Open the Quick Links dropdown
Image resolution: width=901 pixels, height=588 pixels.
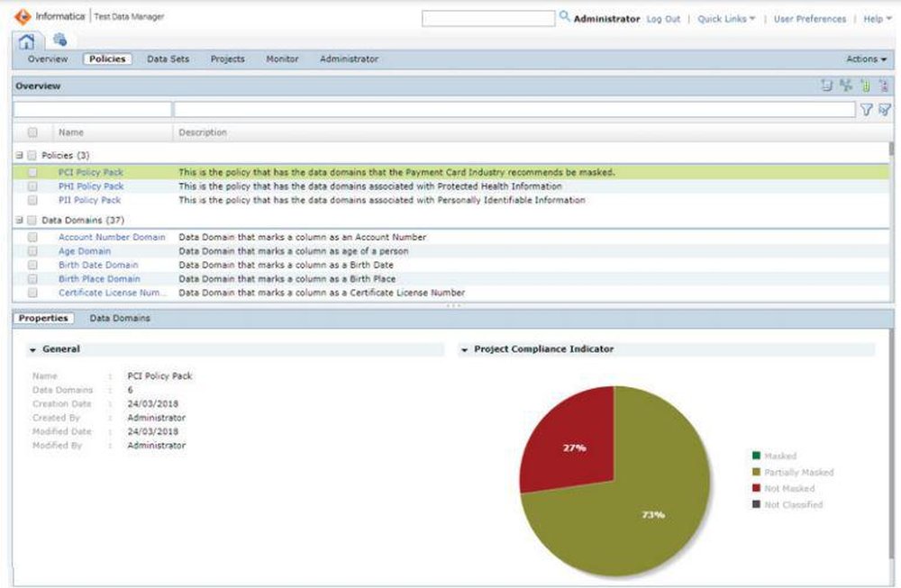click(726, 19)
